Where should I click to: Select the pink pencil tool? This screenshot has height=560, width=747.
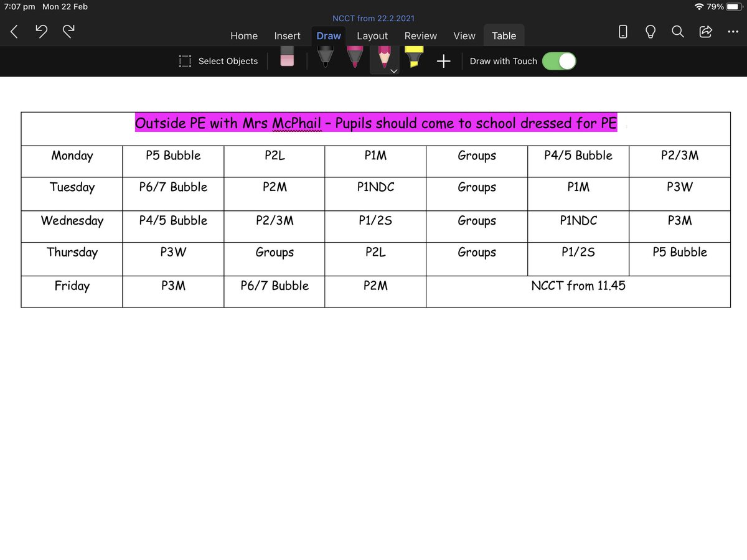click(384, 56)
